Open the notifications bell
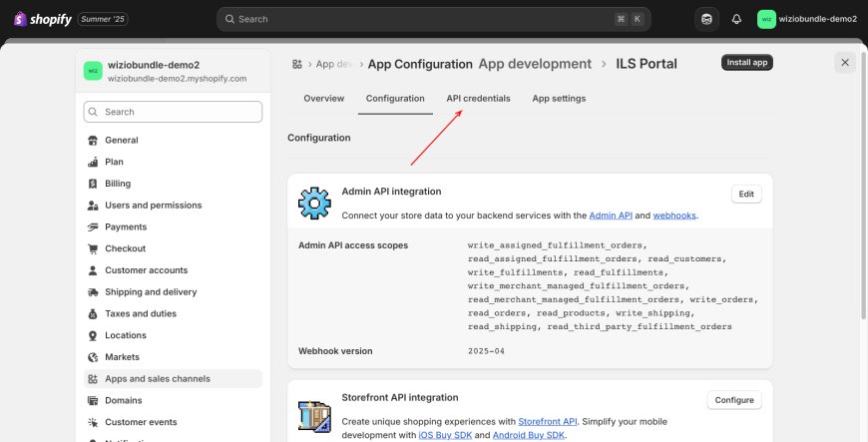The width and height of the screenshot is (868, 442). tap(736, 19)
